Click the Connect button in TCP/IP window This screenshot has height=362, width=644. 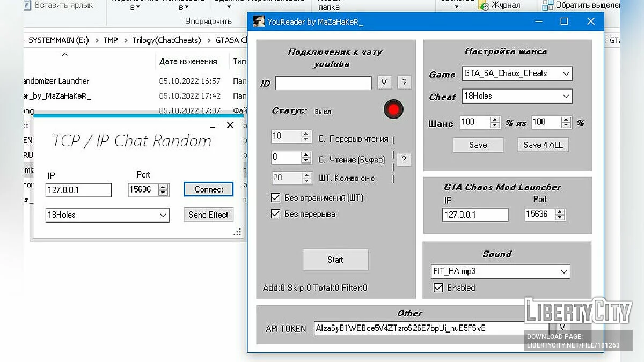pyautogui.click(x=209, y=189)
